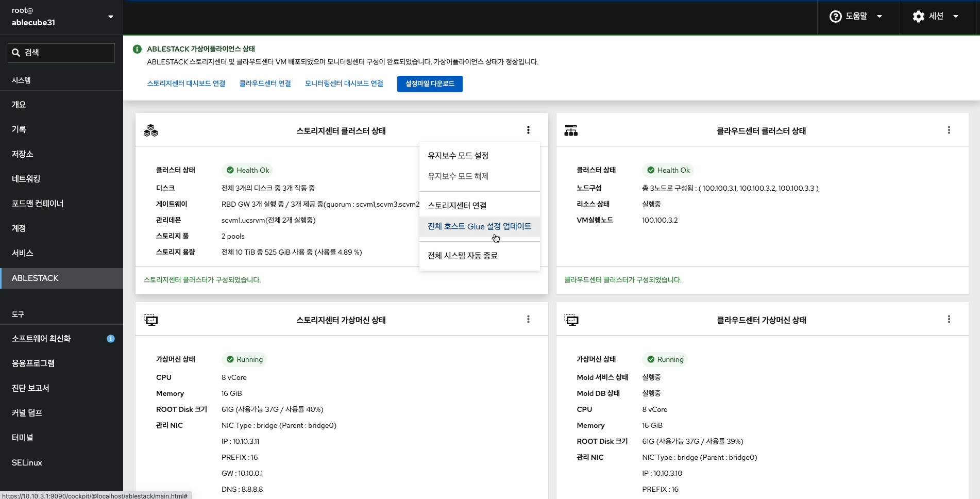Select 전체 호스트 Glue 설정 업데이트

point(479,226)
